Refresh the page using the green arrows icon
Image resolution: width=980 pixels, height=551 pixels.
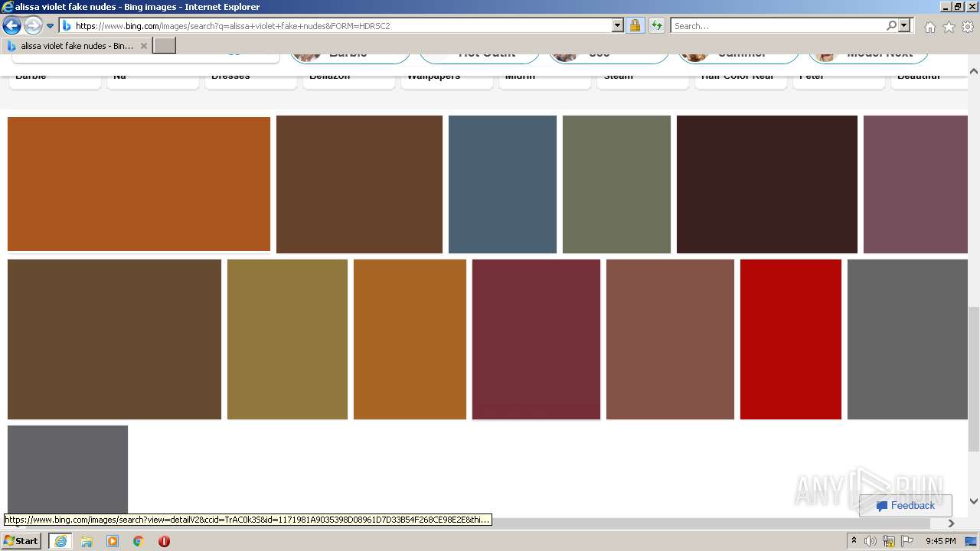(x=657, y=26)
